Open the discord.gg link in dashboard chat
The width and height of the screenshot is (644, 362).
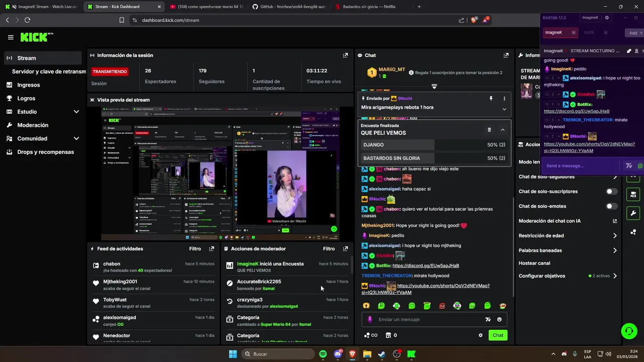(426, 265)
